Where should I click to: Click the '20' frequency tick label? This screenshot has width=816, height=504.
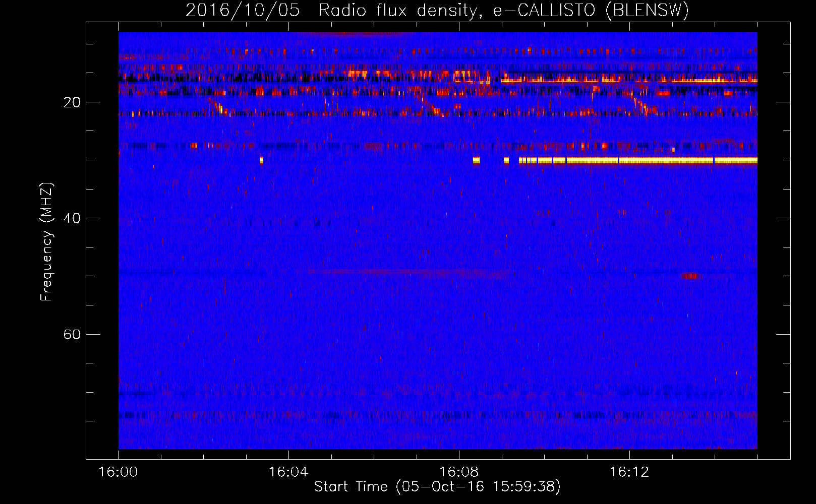coord(72,102)
